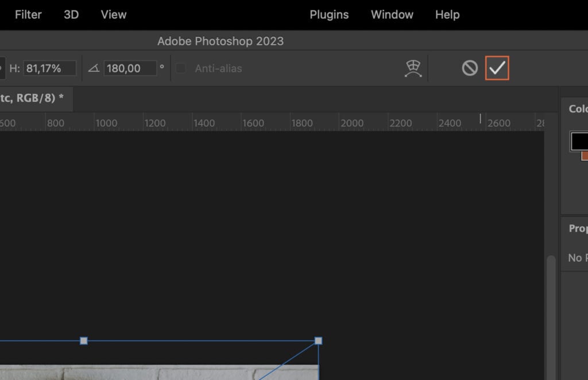The height and width of the screenshot is (380, 588).
Task: Click the top-right corner transform handle
Action: (318, 340)
